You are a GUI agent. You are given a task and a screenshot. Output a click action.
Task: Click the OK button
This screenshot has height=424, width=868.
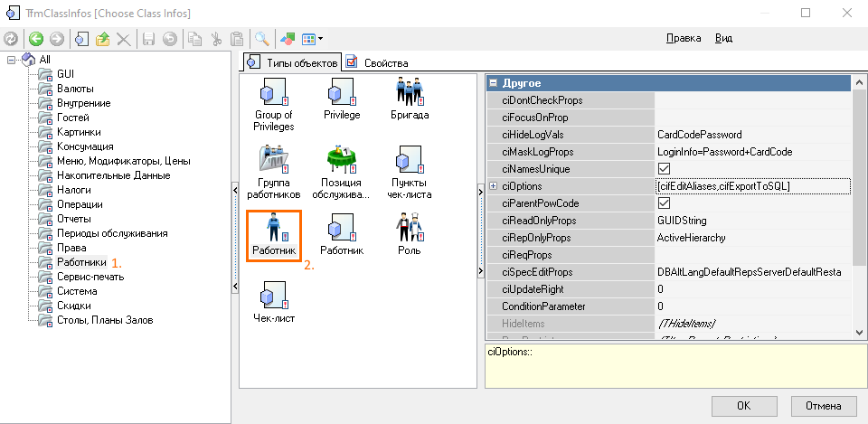pyautogui.click(x=742, y=405)
